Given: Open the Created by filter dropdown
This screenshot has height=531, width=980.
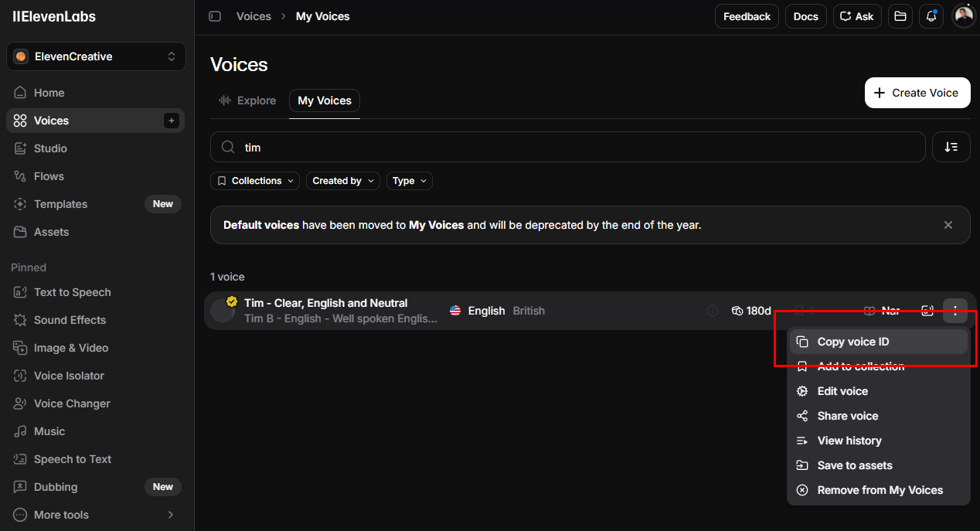Looking at the screenshot, I should coord(343,181).
